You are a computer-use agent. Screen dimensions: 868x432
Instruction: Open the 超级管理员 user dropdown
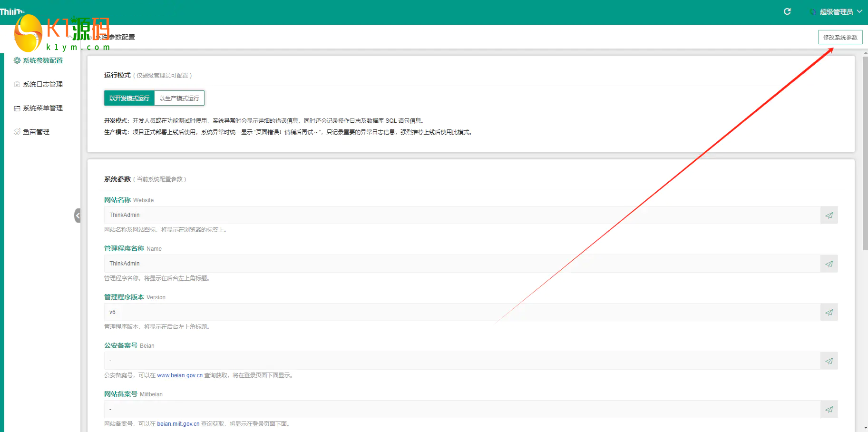tap(836, 12)
